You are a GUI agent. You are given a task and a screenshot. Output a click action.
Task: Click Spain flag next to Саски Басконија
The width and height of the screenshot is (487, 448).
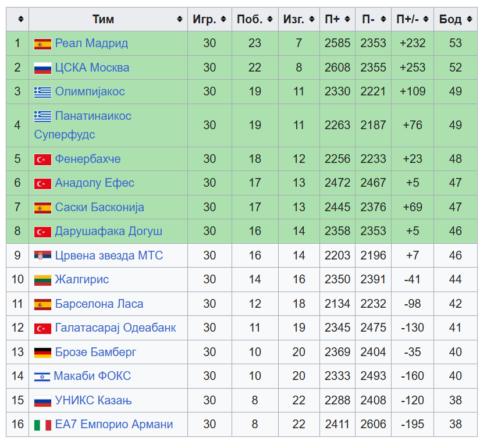tap(42, 208)
